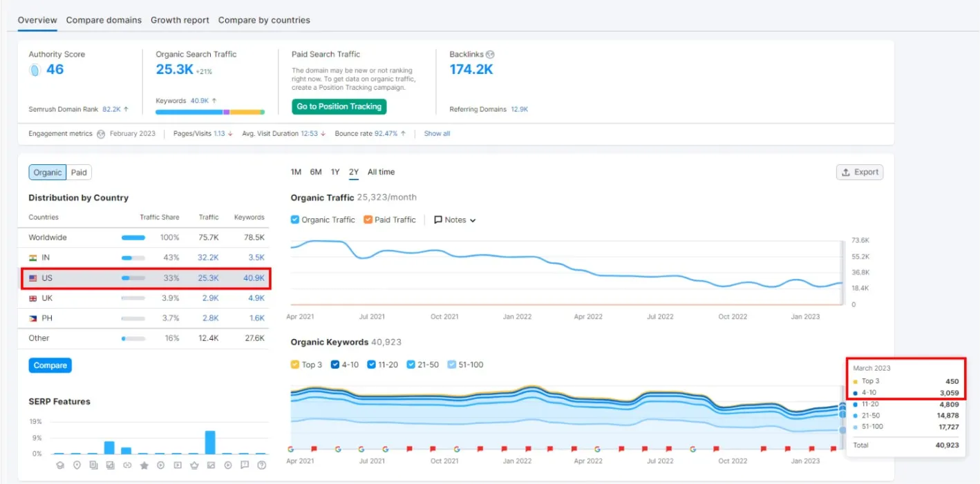Select the 1M time range
Image resolution: width=980 pixels, height=484 pixels.
pos(296,172)
